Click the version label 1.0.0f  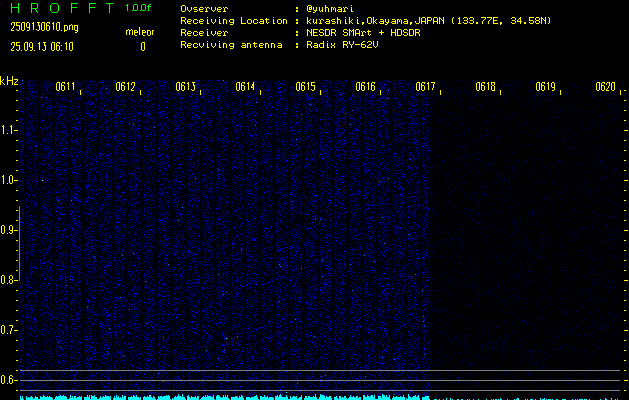click(138, 8)
